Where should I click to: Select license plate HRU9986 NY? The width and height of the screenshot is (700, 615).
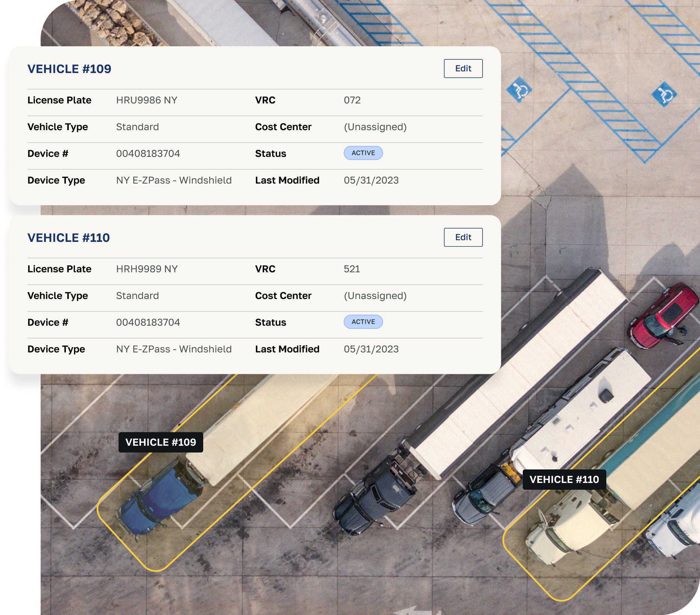click(146, 100)
